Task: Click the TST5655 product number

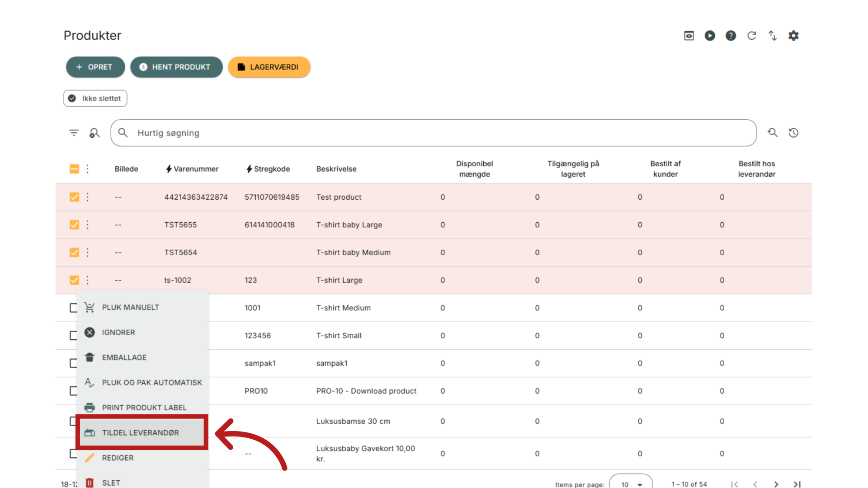Action: pyautogui.click(x=180, y=225)
